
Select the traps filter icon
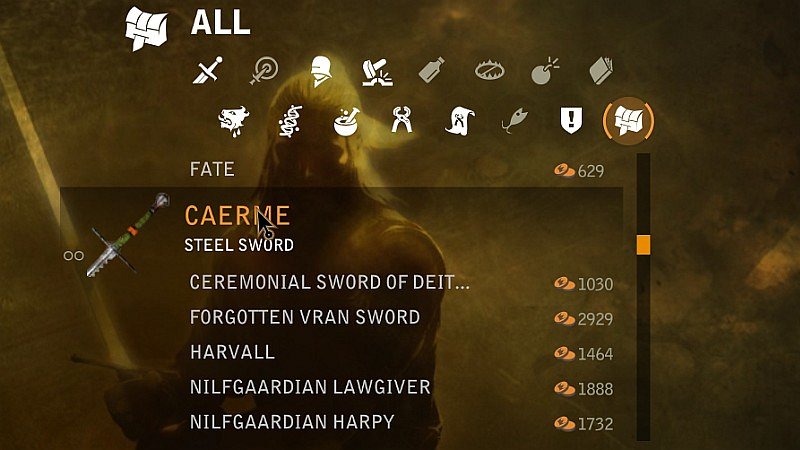(x=489, y=70)
